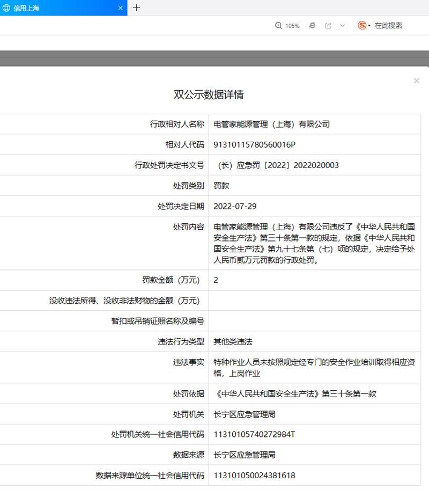Click the zoom magnifier icon

[278, 25]
